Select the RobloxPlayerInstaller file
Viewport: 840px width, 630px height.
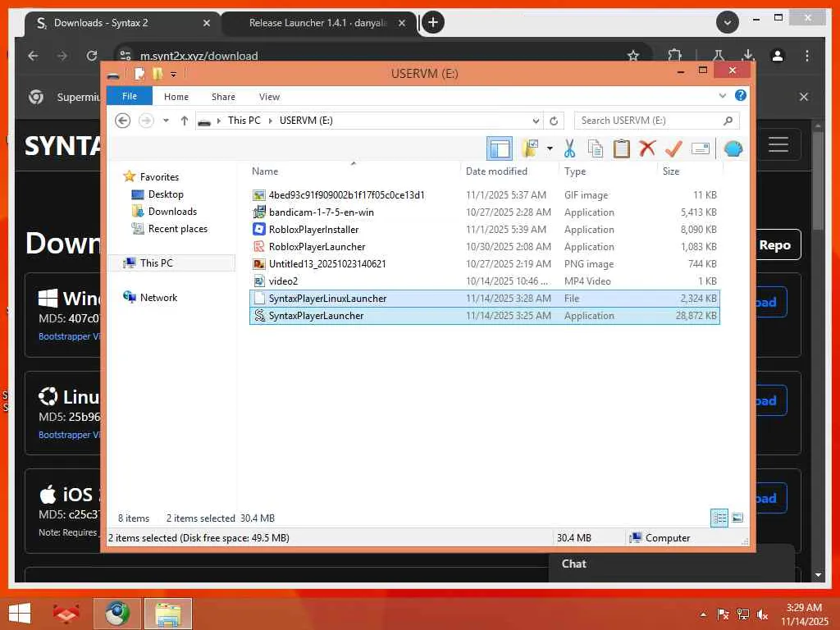(x=484, y=230)
